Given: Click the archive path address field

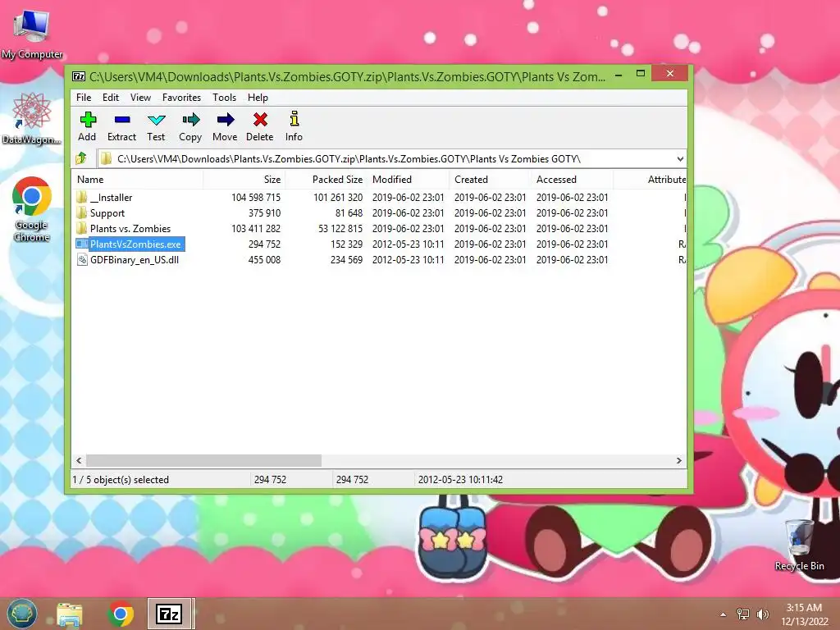Looking at the screenshot, I should (391, 158).
